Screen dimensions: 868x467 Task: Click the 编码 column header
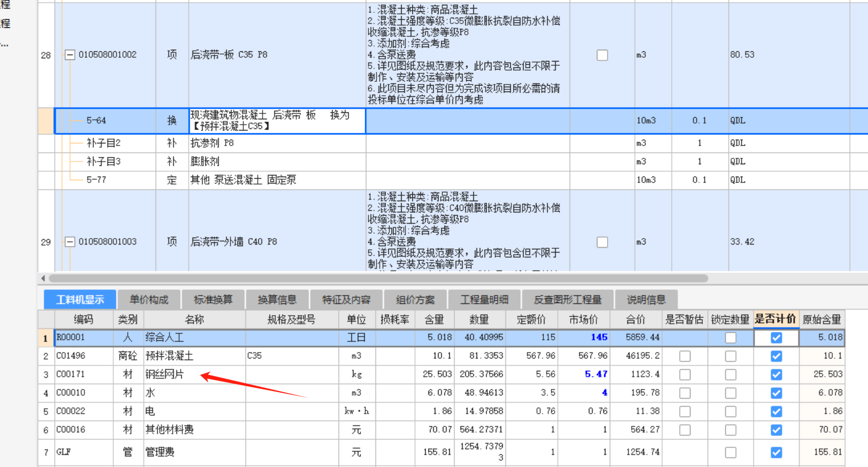(x=84, y=319)
